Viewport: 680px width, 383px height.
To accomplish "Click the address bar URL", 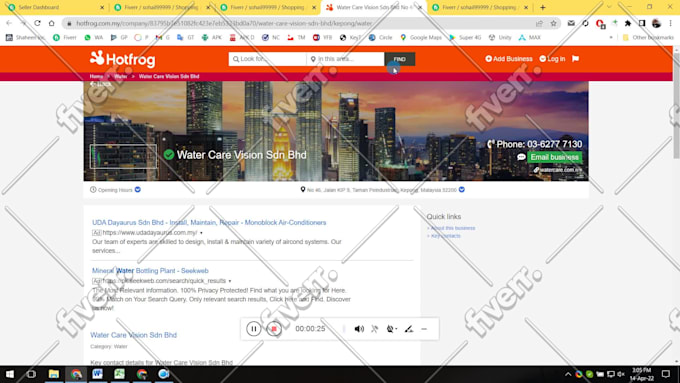I will click(x=225, y=23).
